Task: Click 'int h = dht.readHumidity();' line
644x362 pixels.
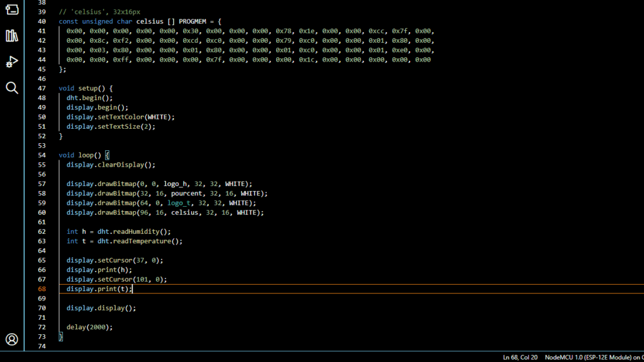Action: coord(119,231)
